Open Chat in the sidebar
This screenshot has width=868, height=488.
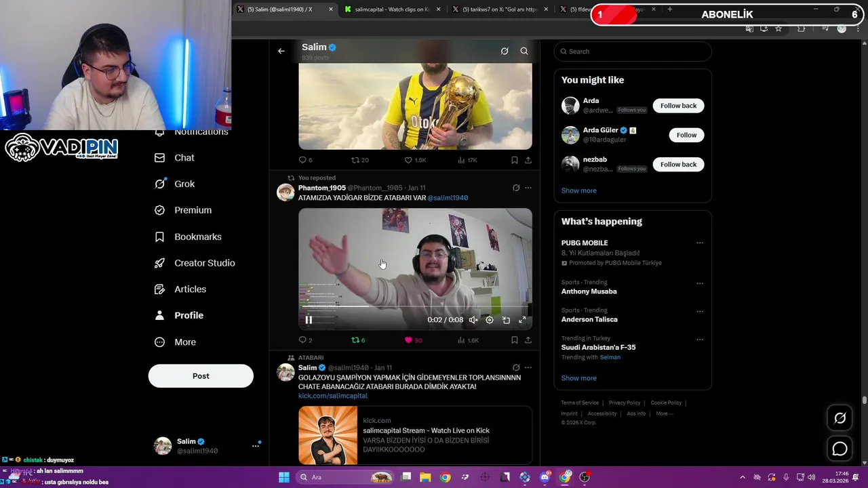(x=175, y=157)
